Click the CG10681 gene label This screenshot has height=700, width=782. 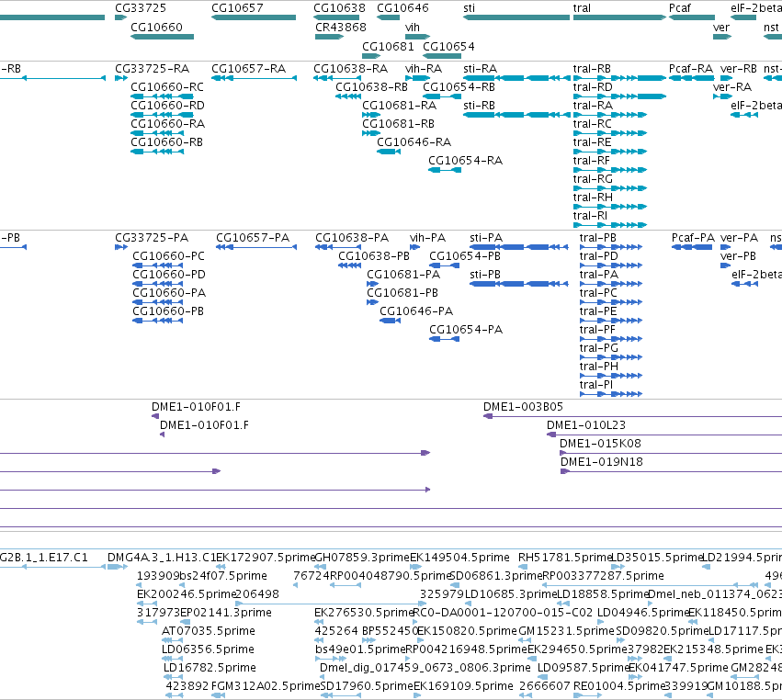click(388, 46)
